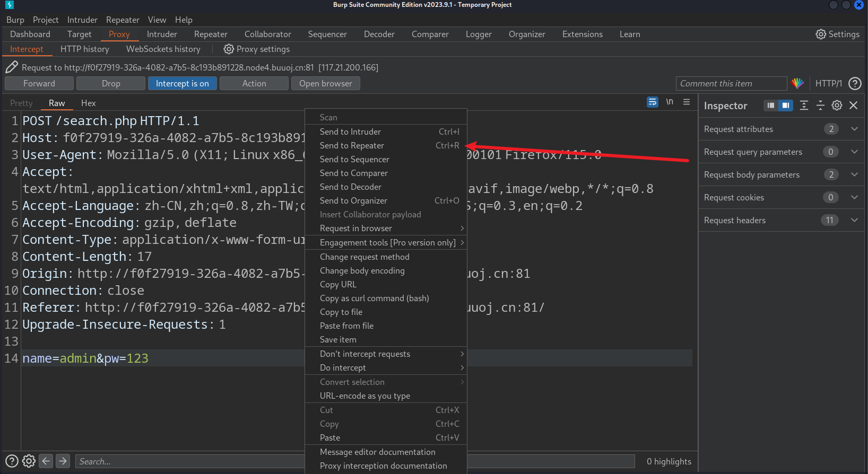Open Message editor documentation

(386, 452)
